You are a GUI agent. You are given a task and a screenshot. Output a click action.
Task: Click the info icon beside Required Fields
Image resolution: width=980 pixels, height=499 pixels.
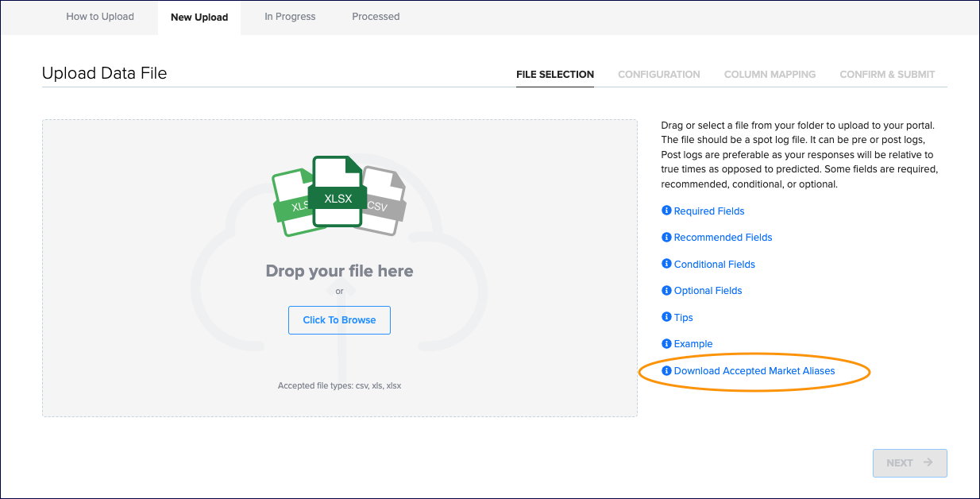tap(666, 211)
